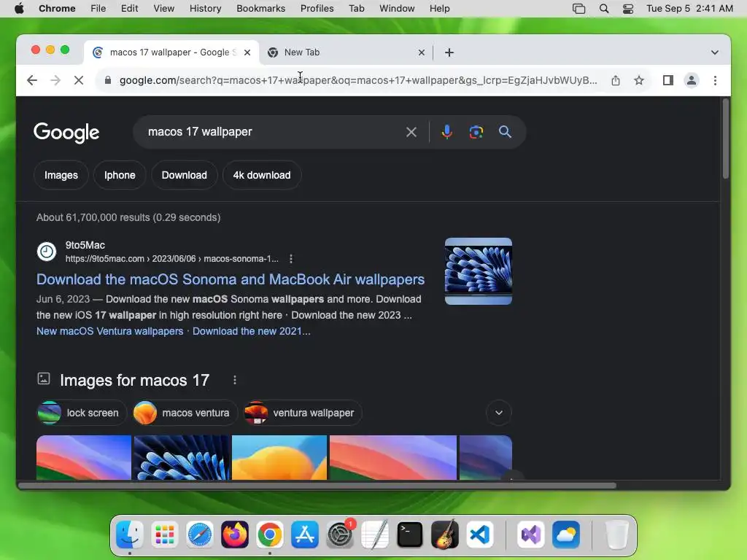The height and width of the screenshot is (560, 747).
Task: Launch Firefox from the dock
Action: (235, 534)
